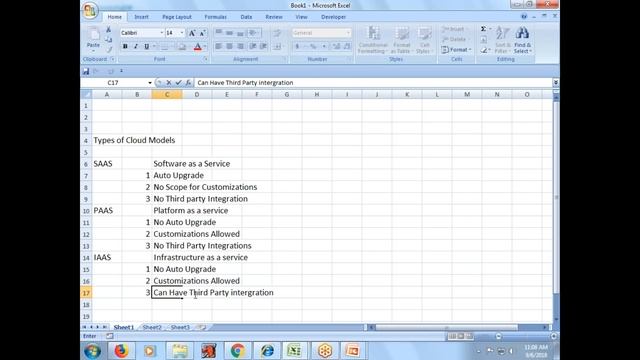Align text left in cell
This screenshot has width=640, height=360.
tap(218, 47)
